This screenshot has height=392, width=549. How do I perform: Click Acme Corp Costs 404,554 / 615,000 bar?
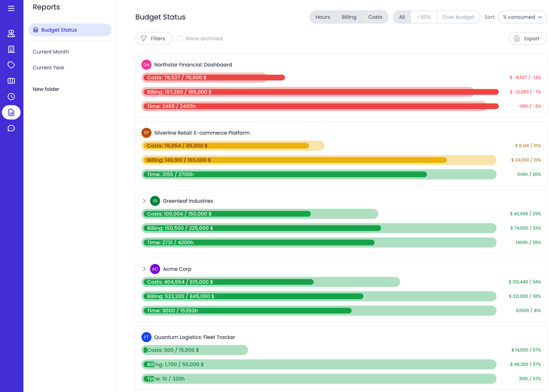click(x=271, y=282)
